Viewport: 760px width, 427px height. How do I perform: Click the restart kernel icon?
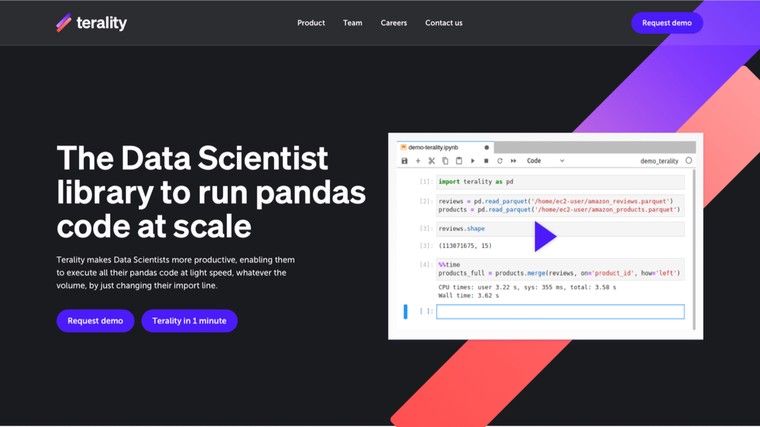coord(500,161)
